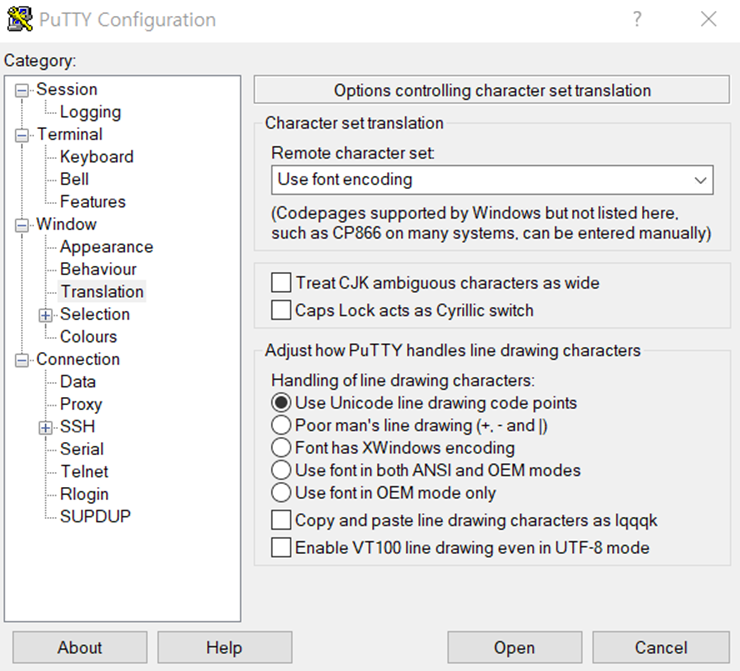This screenshot has height=671, width=740.
Task: Check Copy and paste line drawing as lqqqk
Action: (x=281, y=520)
